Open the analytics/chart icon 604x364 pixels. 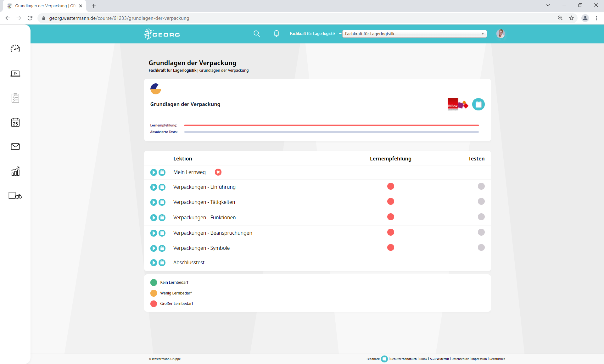pos(15,171)
